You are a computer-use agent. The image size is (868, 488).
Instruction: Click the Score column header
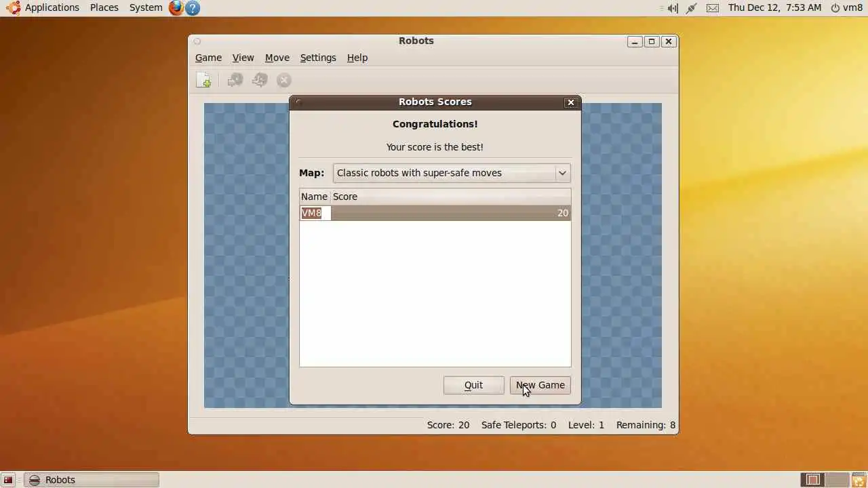tap(450, 197)
